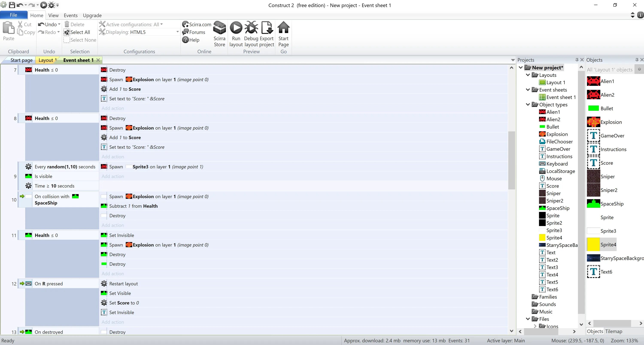
Task: Collapse the Event sheets folder
Action: tap(528, 90)
